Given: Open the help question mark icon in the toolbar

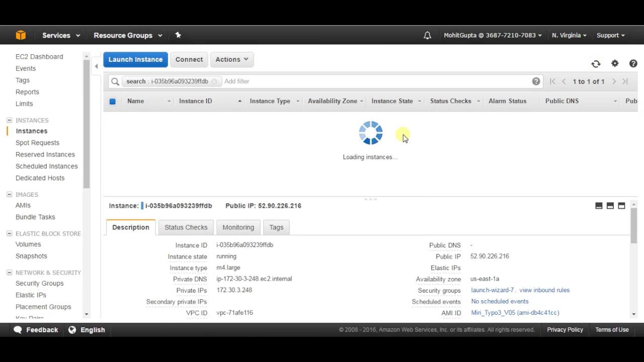Looking at the screenshot, I should pyautogui.click(x=633, y=63).
